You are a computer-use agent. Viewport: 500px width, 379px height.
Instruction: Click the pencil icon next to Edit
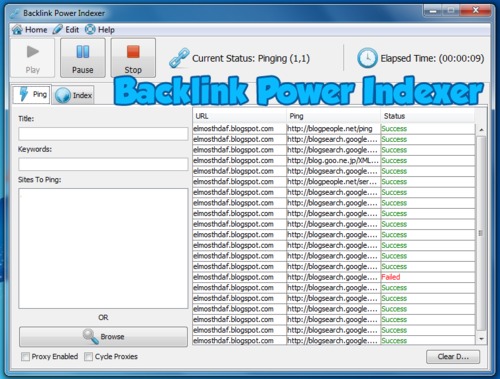pyautogui.click(x=58, y=30)
